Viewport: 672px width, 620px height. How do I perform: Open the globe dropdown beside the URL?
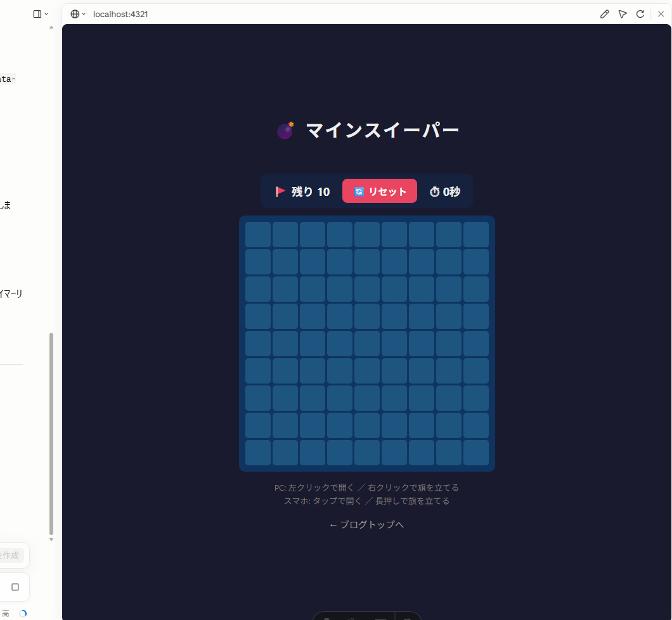(78, 14)
